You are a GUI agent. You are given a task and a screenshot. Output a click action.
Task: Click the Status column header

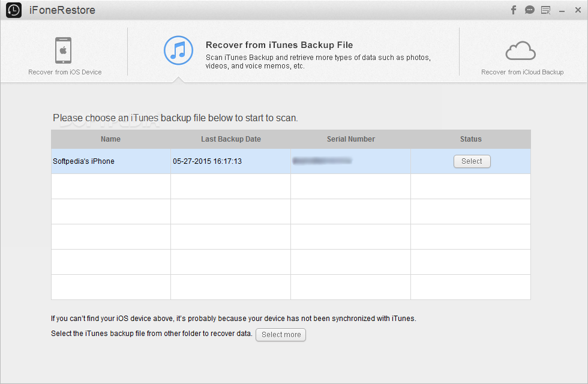pos(470,139)
